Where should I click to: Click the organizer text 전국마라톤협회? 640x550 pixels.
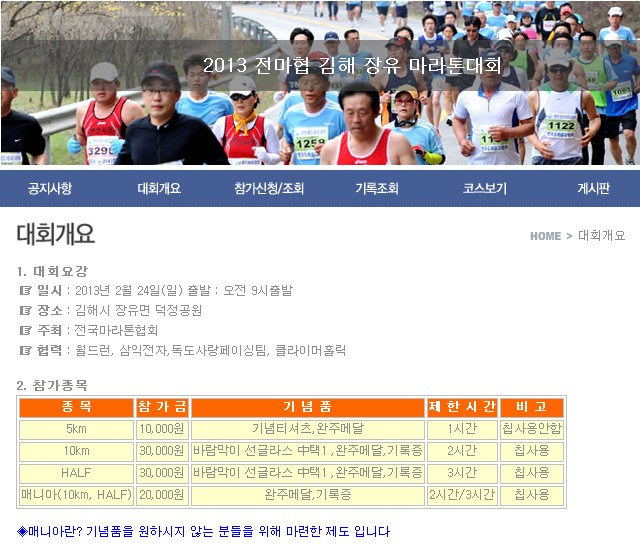point(116,330)
